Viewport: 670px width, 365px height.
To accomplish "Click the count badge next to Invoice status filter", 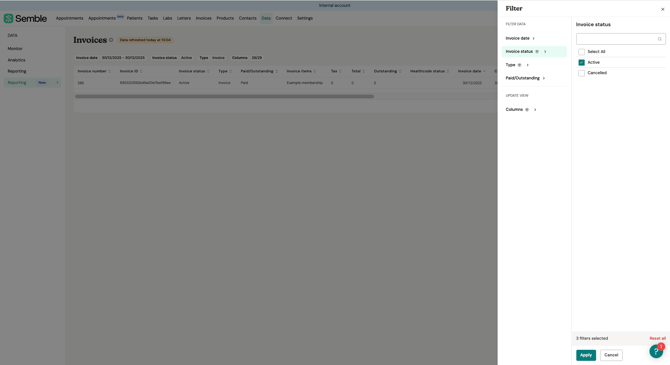I will coord(537,52).
